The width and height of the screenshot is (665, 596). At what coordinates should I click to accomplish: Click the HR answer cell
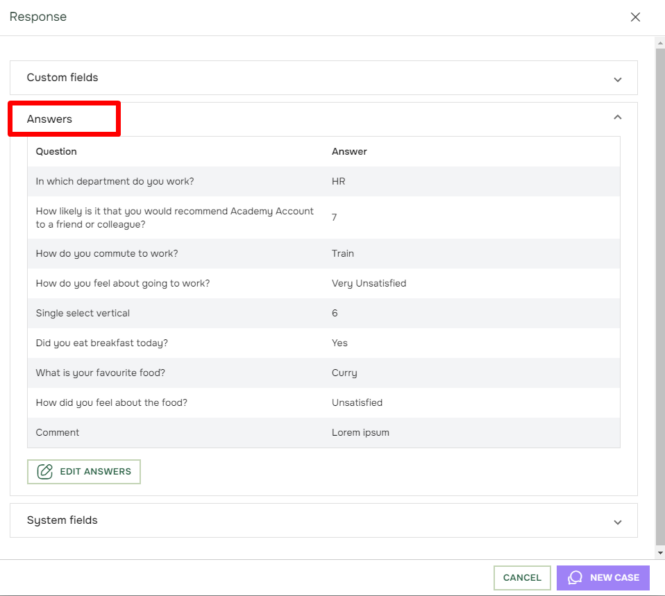point(338,181)
